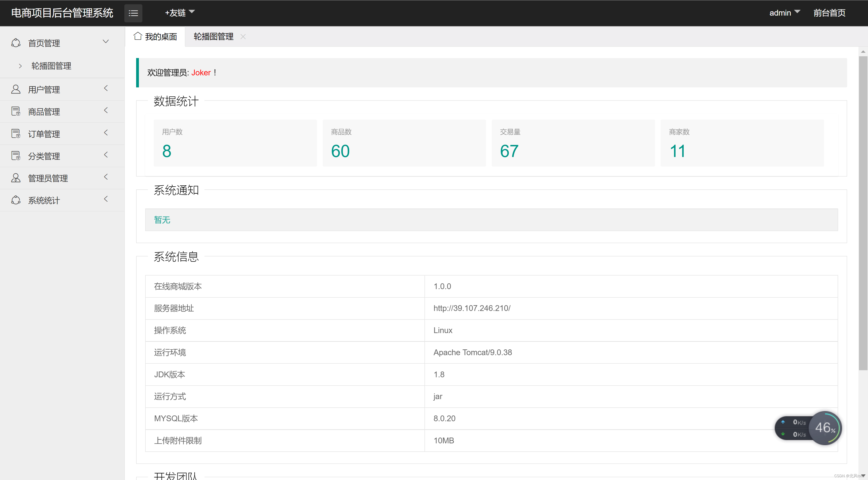Click the 系统统计 sidebar icon
The image size is (868, 480).
click(16, 200)
